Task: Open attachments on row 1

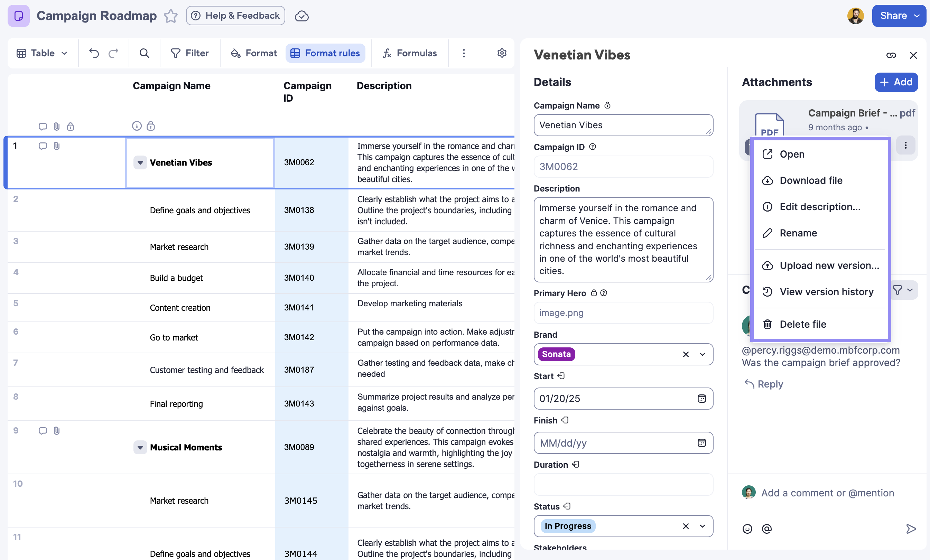Action: coord(57,146)
